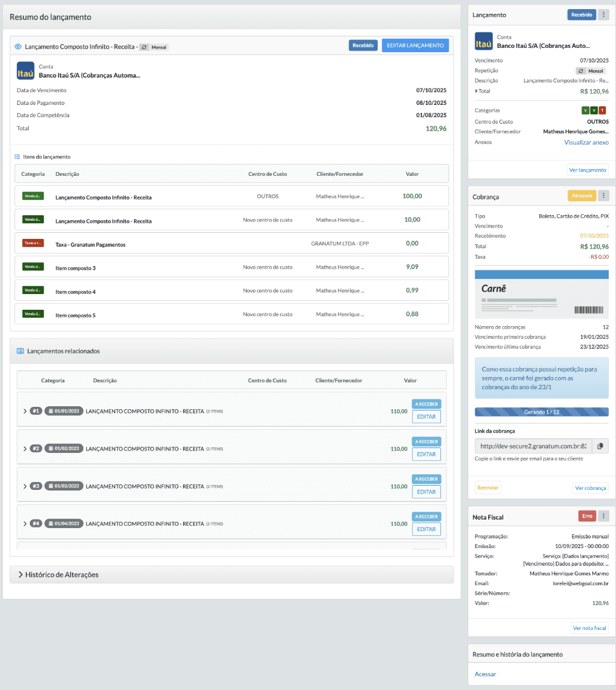The image size is (616, 690).
Task: Click the Link da cobrança URL field
Action: (x=534, y=446)
